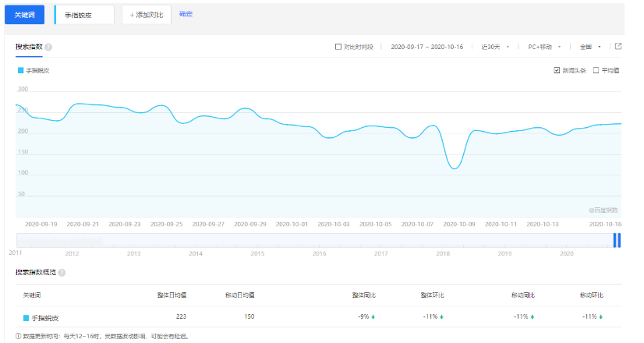Click the 2015 position on the timeline
Image resolution: width=644 pixels, height=343 pixels.
click(257, 253)
